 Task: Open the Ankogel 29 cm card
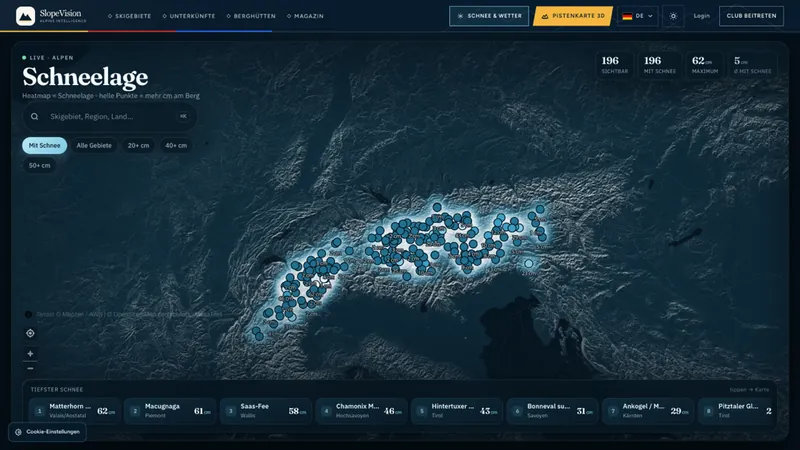tap(647, 411)
